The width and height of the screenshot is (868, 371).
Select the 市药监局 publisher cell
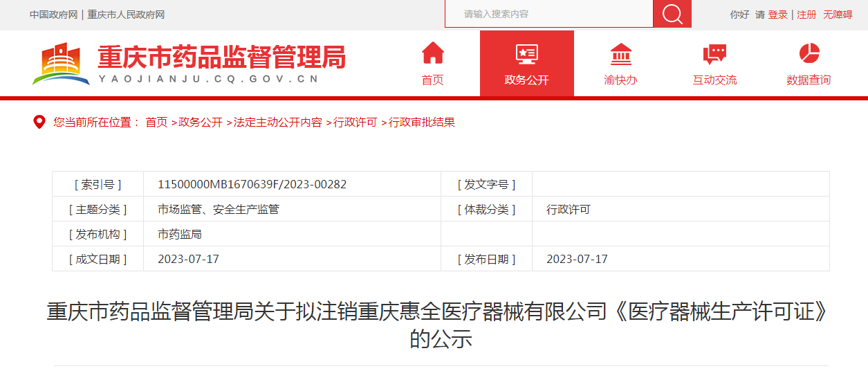coord(180,234)
